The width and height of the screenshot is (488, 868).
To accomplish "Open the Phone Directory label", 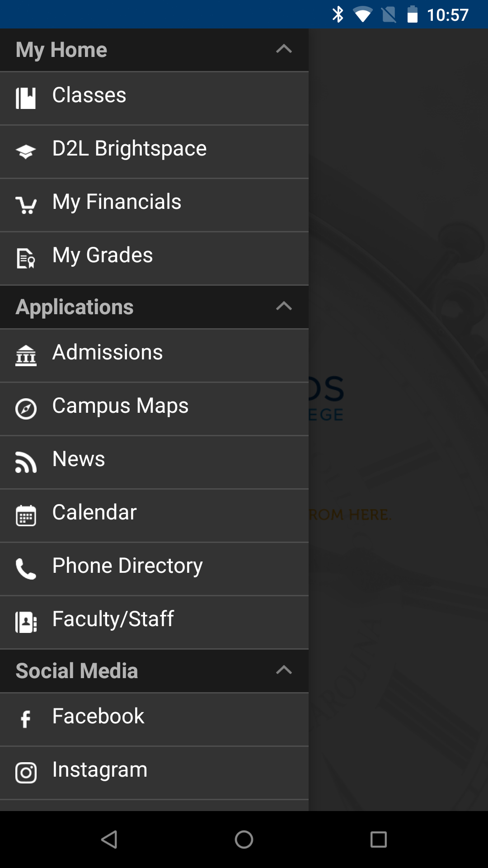I will click(127, 566).
